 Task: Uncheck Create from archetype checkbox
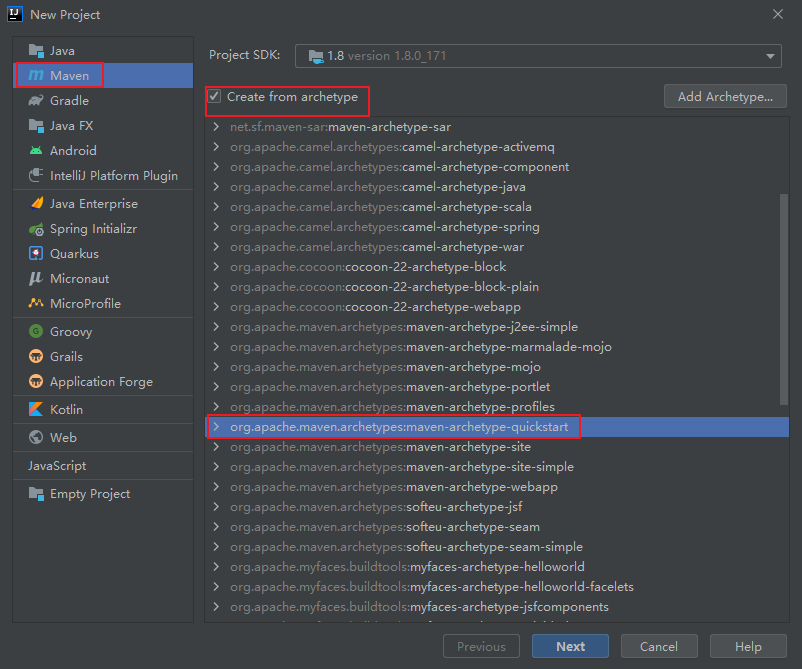tap(214, 97)
